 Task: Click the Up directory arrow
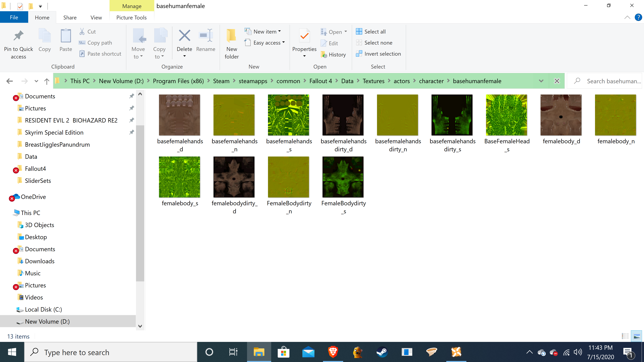(x=46, y=81)
